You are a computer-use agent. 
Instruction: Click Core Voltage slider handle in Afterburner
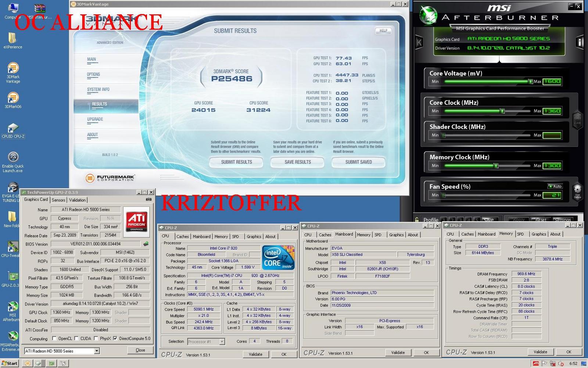530,81
